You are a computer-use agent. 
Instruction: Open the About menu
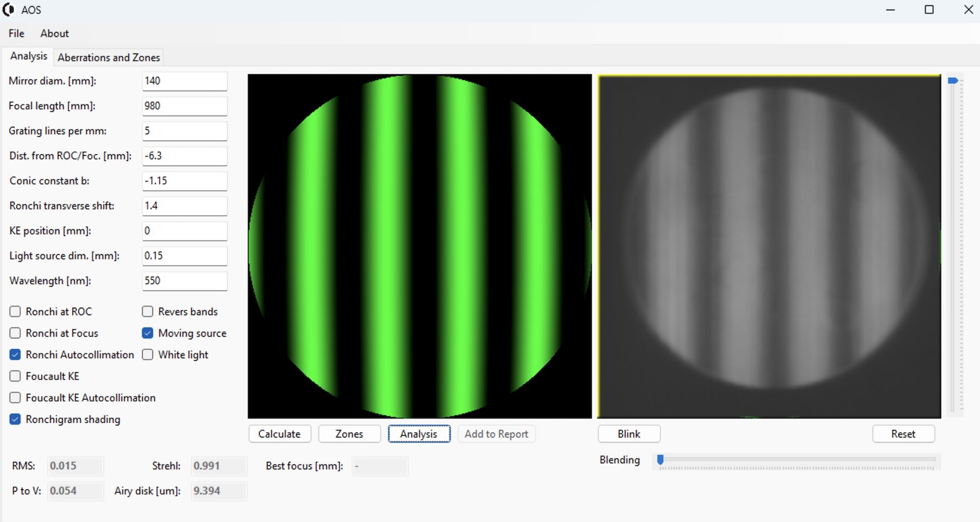pos(54,33)
